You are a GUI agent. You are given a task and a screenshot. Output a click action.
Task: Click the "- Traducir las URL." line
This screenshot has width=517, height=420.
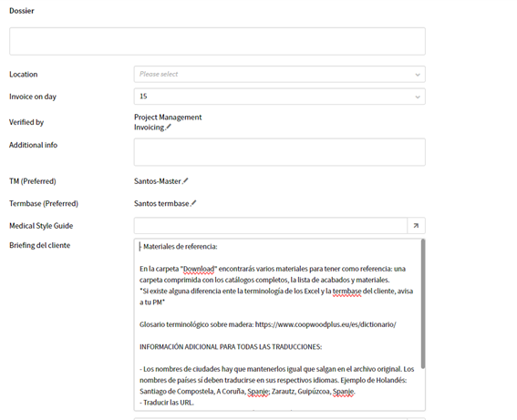pyautogui.click(x=167, y=402)
